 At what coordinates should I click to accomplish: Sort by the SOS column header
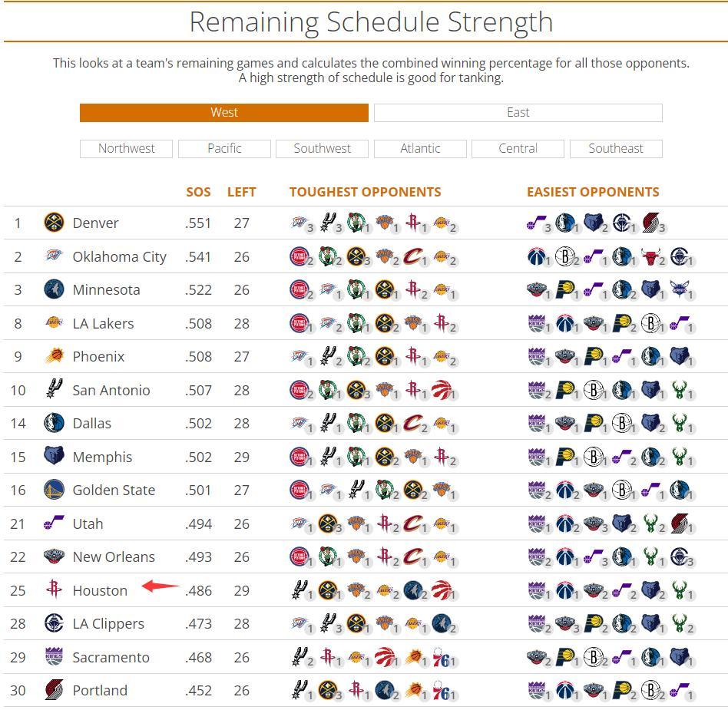(x=198, y=192)
